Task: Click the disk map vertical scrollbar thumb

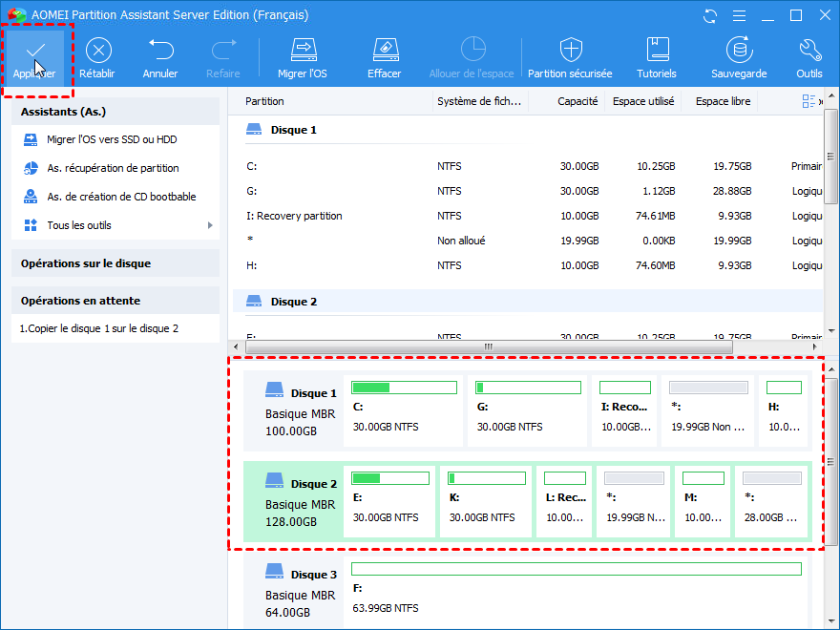Action: tap(830, 462)
